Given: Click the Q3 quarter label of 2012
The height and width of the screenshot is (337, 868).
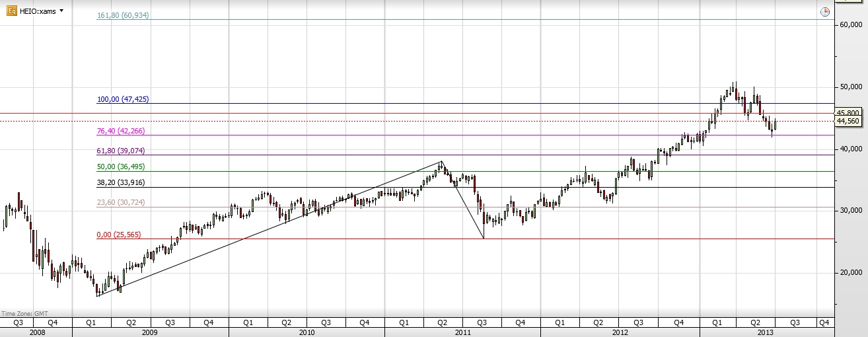Looking at the screenshot, I should click(637, 322).
